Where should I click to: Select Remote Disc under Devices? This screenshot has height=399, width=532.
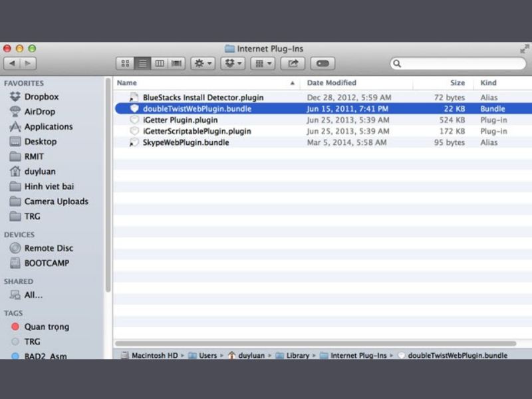pos(49,248)
